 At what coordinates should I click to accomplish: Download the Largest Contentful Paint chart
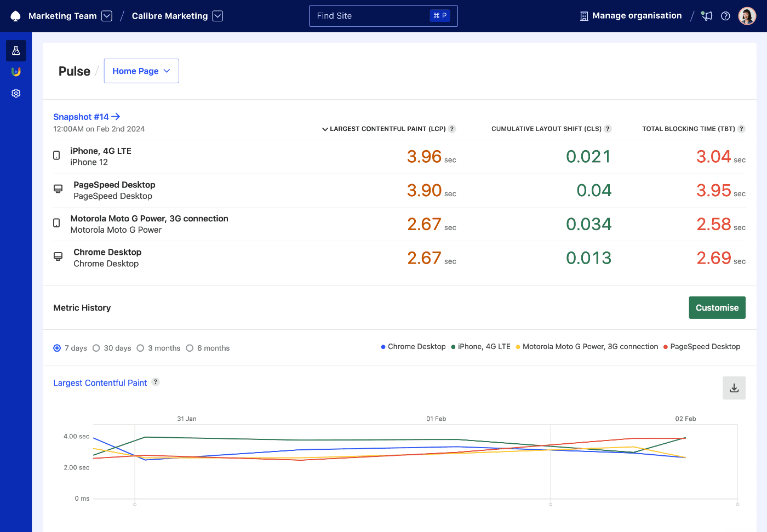pyautogui.click(x=734, y=388)
